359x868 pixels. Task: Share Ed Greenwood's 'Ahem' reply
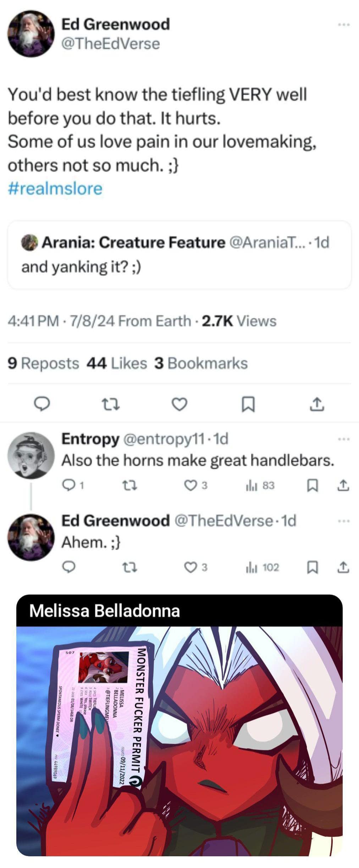pyautogui.click(x=343, y=567)
